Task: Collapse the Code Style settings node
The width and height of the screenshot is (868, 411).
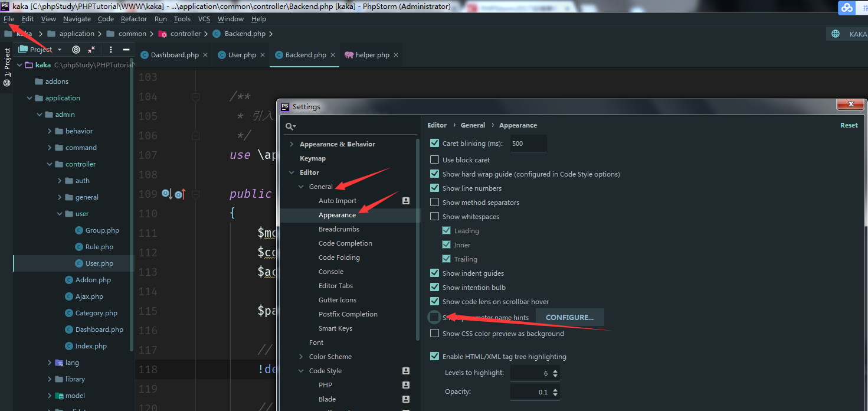Action: coord(301,371)
